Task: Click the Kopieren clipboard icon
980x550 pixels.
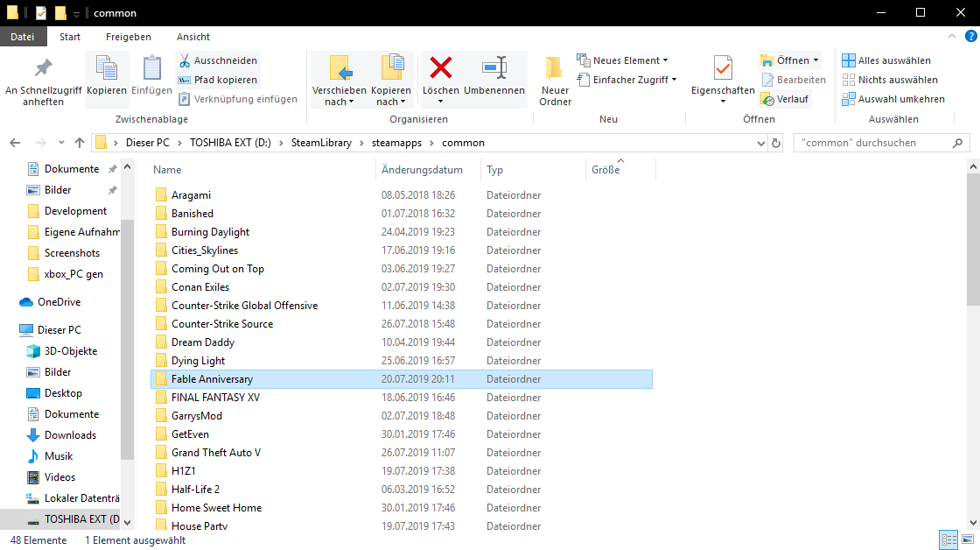Action: click(107, 68)
